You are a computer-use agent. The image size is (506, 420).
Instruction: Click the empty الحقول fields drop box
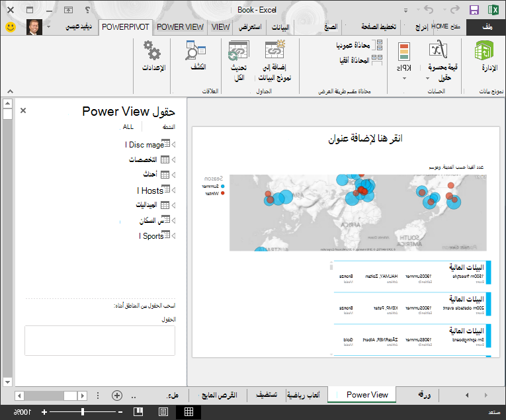click(100, 341)
